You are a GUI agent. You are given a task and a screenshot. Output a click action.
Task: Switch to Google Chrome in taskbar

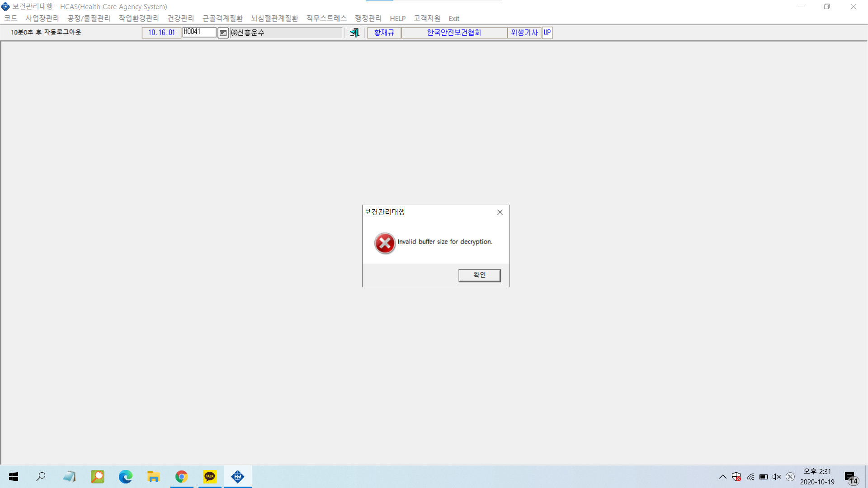pyautogui.click(x=181, y=477)
